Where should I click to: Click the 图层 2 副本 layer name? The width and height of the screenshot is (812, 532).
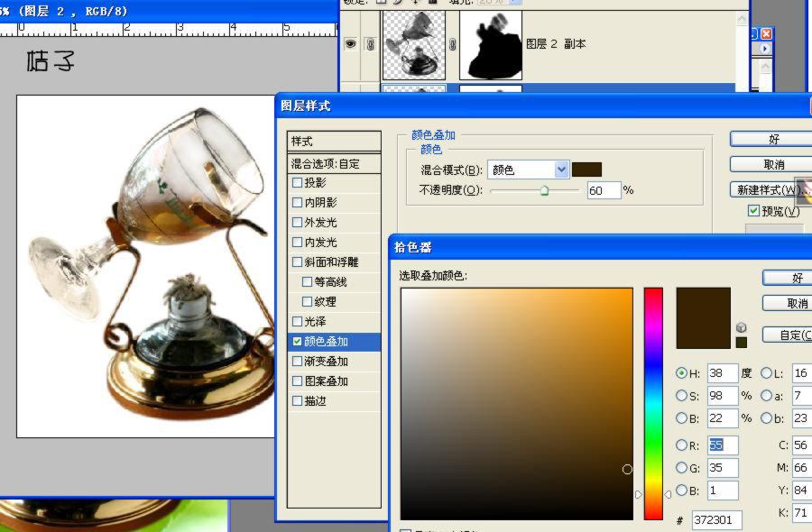point(556,44)
